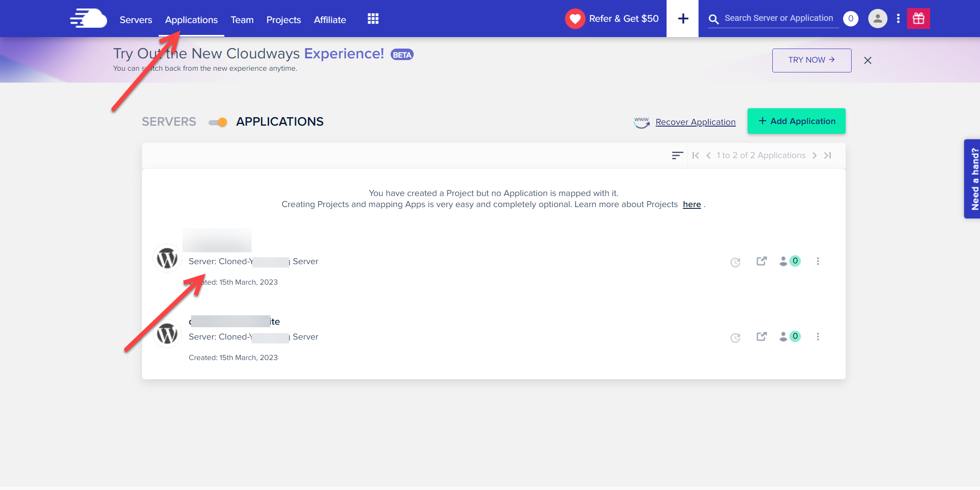Click the Recover Application link

coord(695,122)
